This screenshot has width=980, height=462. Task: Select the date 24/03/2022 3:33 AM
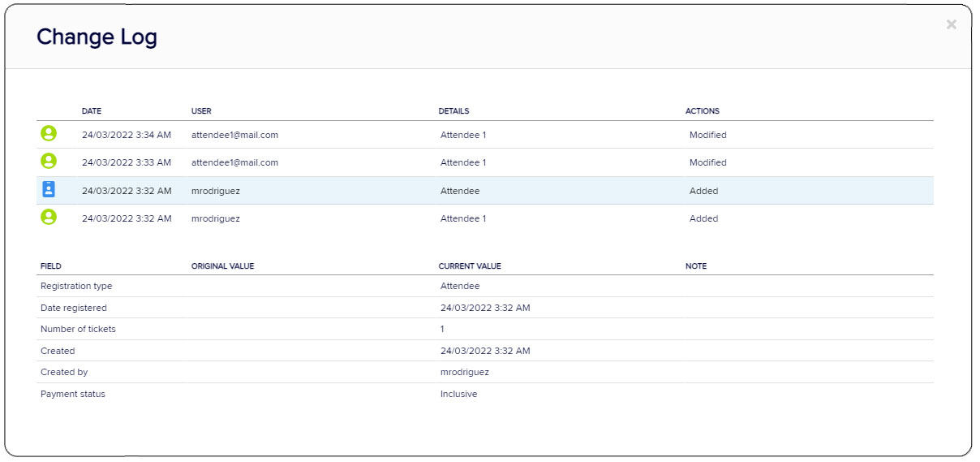(x=127, y=162)
